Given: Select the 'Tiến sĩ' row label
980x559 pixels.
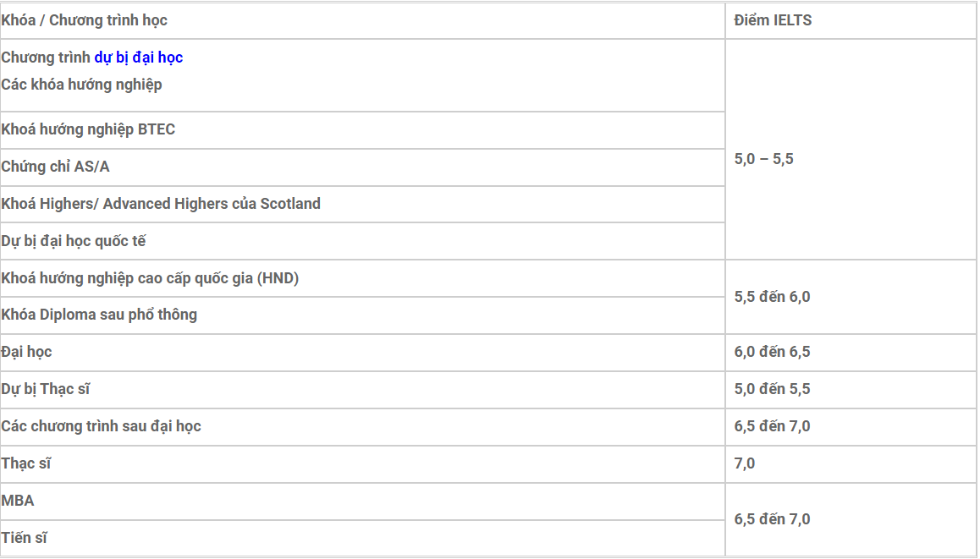Looking at the screenshot, I should coord(24,538).
